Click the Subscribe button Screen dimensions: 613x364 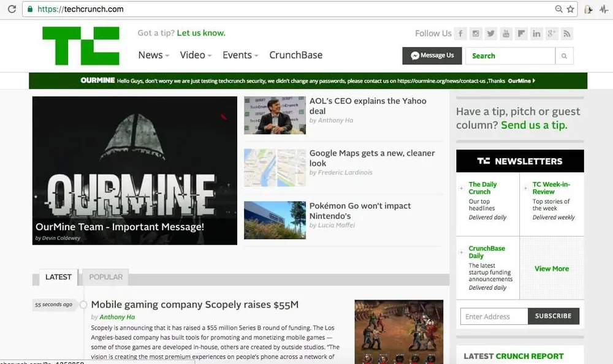click(554, 316)
